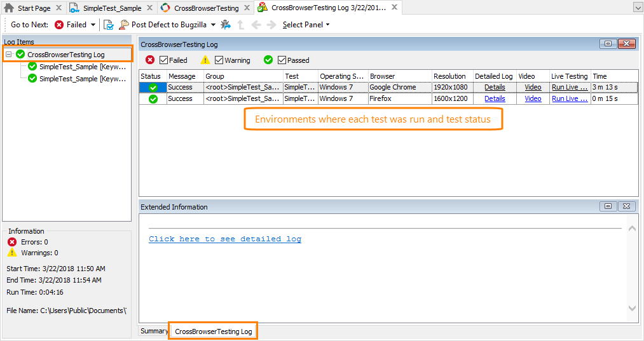The image size is (644, 341).
Task: Click the up arrow toolbar icon
Action: pyautogui.click(x=241, y=25)
